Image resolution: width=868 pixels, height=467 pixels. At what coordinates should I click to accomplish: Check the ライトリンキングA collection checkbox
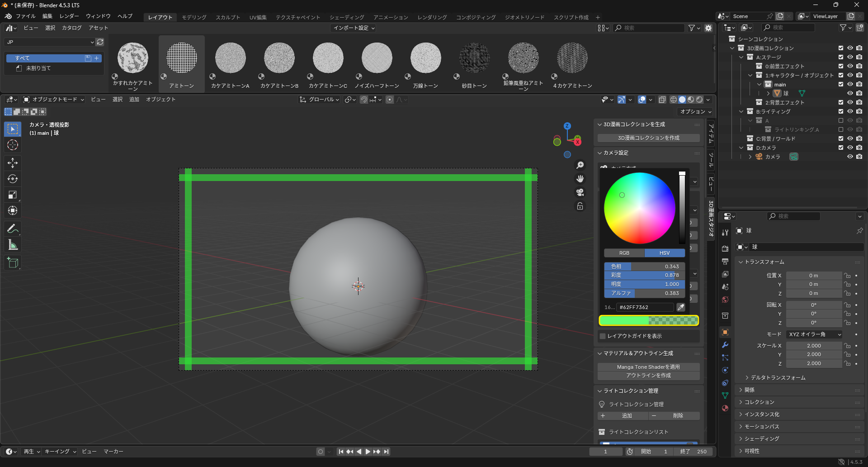click(841, 129)
